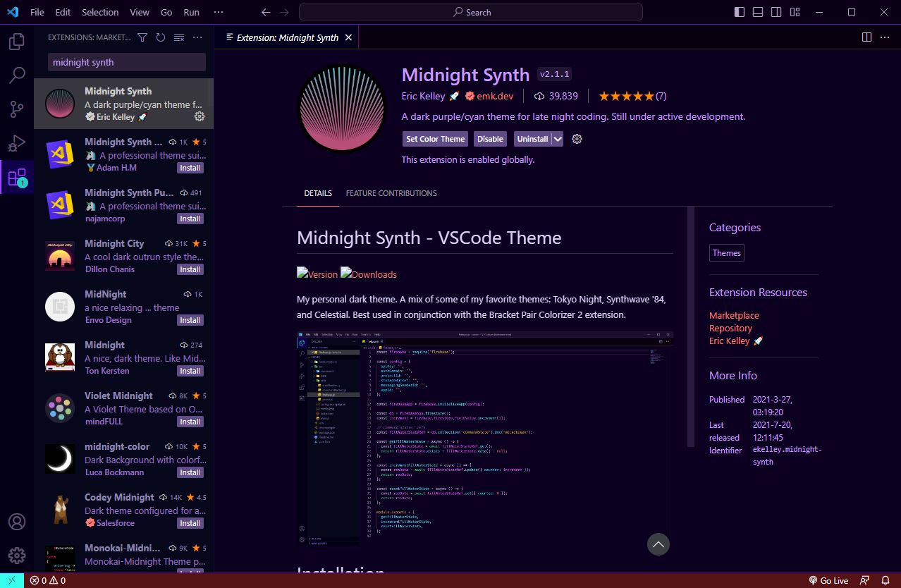Close the Midnight Synth extension tab
Viewport: 901px width, 588px height.
(x=348, y=37)
